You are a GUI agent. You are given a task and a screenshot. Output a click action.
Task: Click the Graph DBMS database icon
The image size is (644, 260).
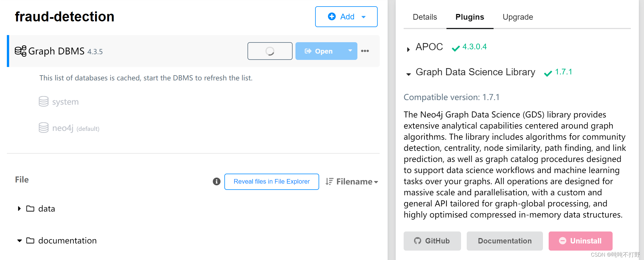21,51
